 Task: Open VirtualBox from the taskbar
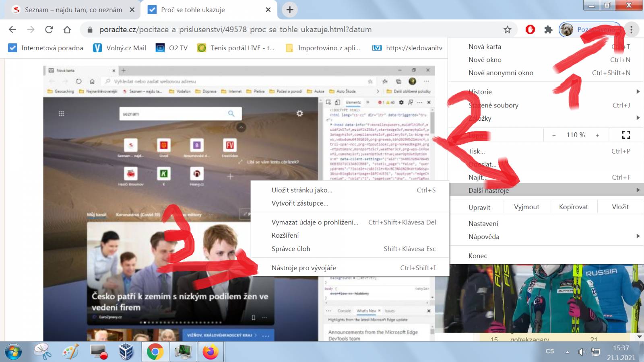127,352
